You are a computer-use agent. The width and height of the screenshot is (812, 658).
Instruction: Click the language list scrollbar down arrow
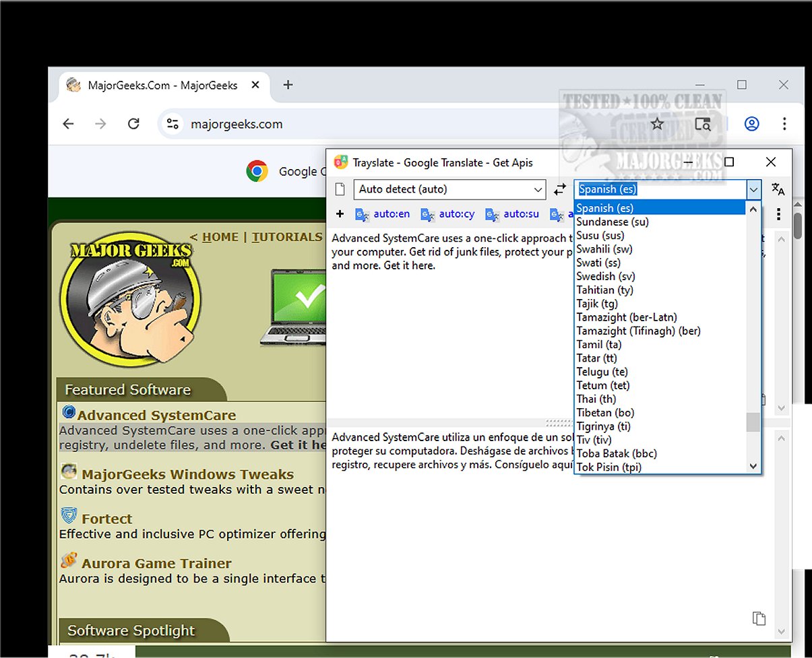click(753, 466)
